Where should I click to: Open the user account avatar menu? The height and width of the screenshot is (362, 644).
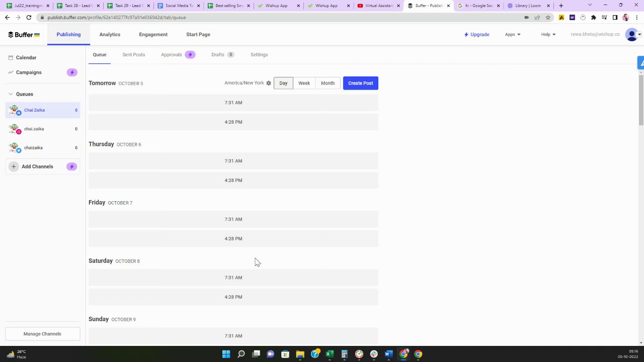[x=632, y=35]
